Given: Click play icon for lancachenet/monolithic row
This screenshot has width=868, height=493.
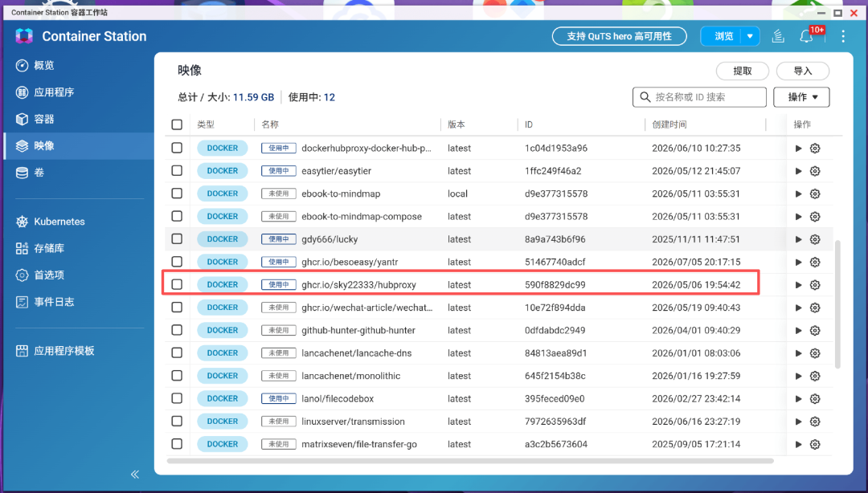Looking at the screenshot, I should tap(798, 376).
